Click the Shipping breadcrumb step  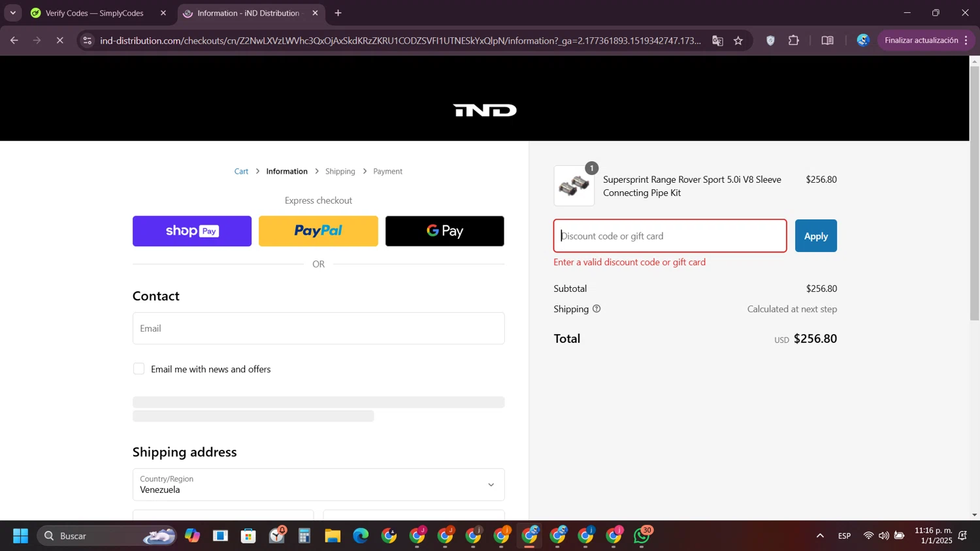click(340, 171)
